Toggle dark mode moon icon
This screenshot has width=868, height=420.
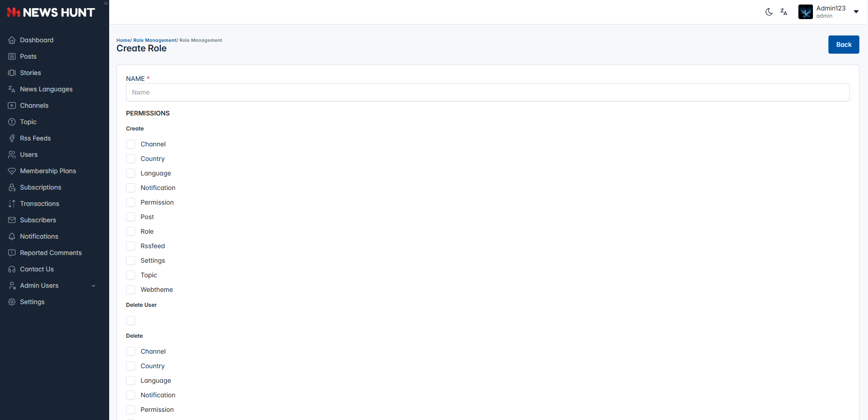tap(769, 12)
